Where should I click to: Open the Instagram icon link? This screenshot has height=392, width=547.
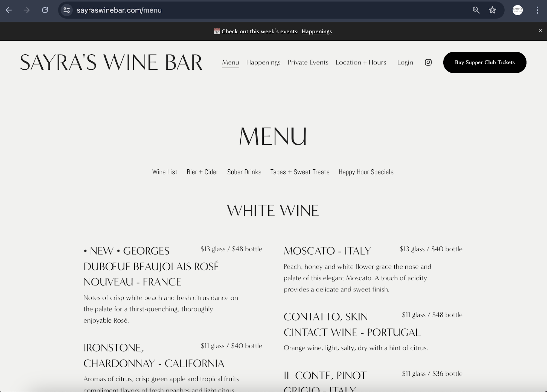coord(428,62)
